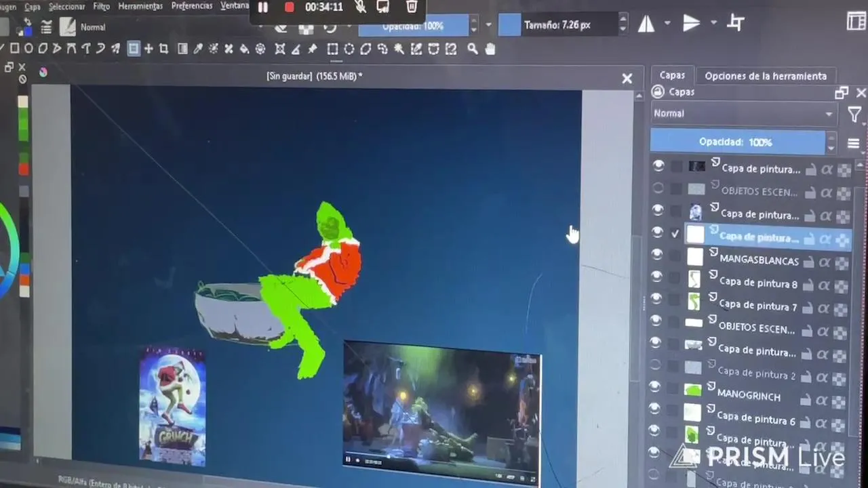
Task: Select the Measure tool
Action: pyautogui.click(x=296, y=49)
